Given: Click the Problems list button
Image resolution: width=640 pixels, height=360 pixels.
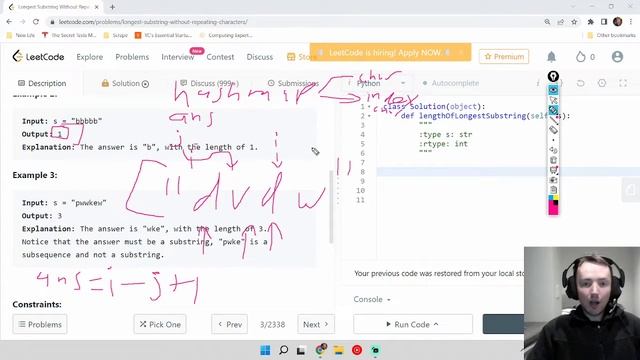Looking at the screenshot, I should (40, 324).
